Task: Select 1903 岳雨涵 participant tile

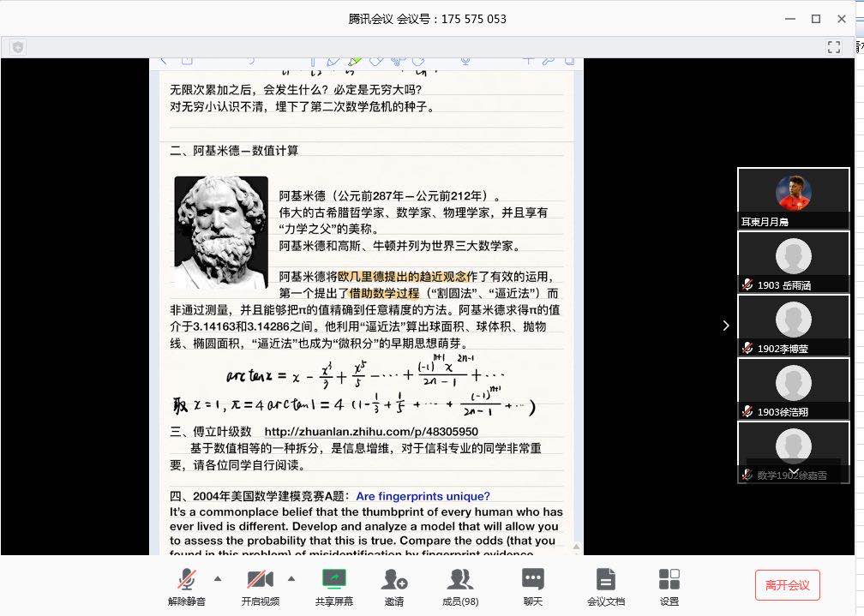Action: coord(794,262)
